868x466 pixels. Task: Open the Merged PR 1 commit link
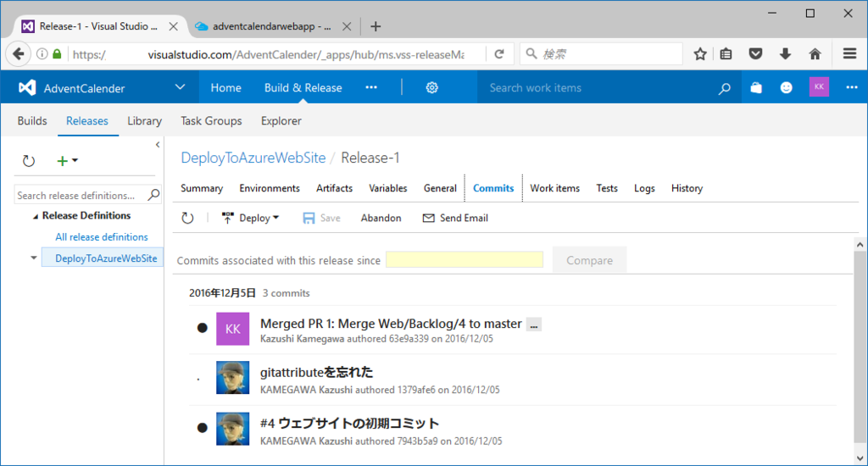point(391,323)
